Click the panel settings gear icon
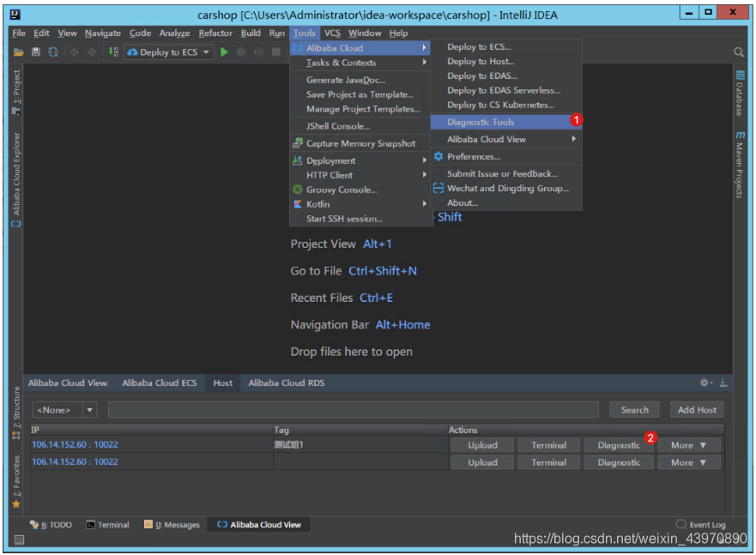The width and height of the screenshot is (756, 555). click(x=706, y=383)
